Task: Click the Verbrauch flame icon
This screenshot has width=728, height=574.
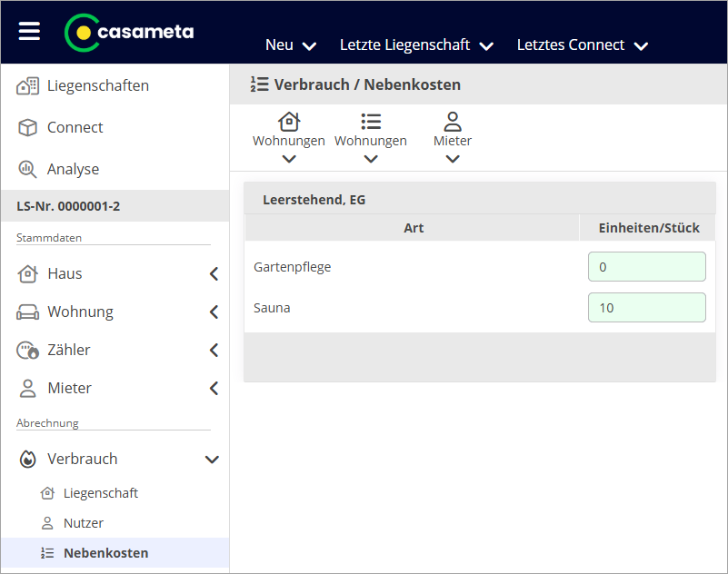Action: pos(28,459)
